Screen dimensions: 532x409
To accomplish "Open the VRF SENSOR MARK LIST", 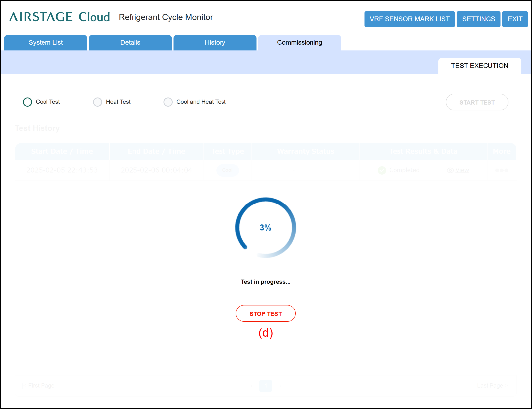I will click(409, 19).
